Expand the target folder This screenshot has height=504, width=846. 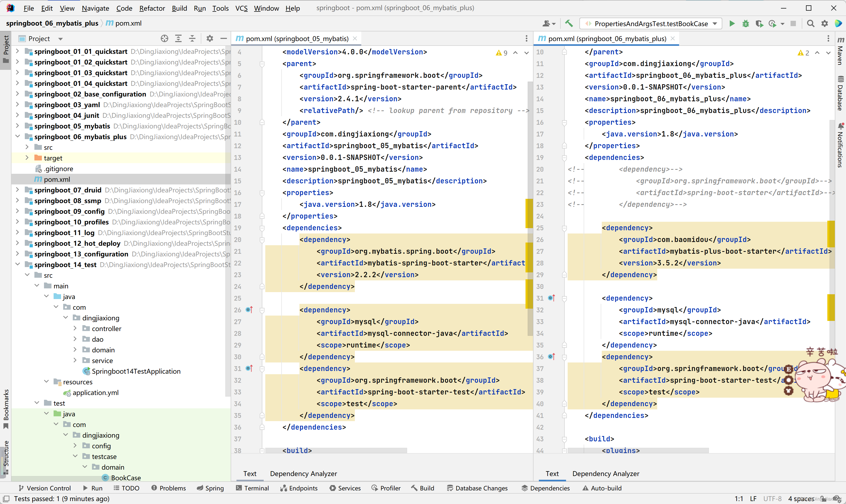click(27, 158)
